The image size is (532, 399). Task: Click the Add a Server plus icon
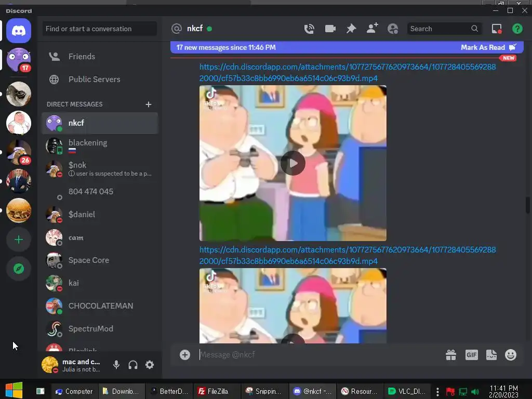coord(19,240)
